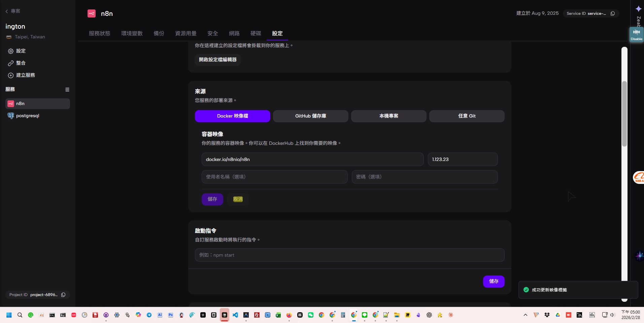Click the 成功更新映像標籤 toast notification
The image size is (644, 323).
click(578, 290)
